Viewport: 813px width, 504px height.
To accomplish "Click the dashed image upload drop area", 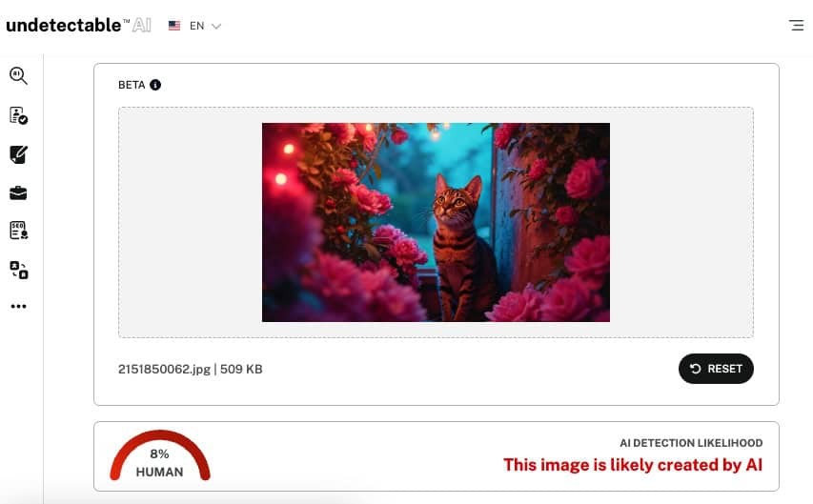I will point(436,222).
